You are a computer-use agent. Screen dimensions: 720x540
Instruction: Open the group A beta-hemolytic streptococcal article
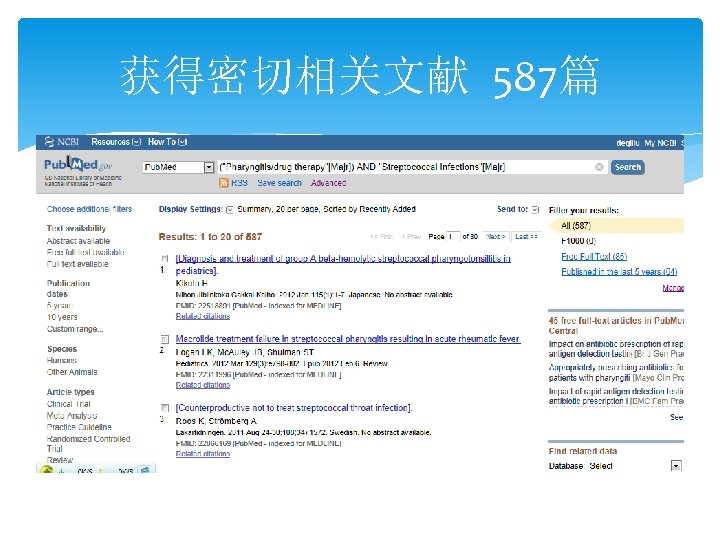(343, 264)
